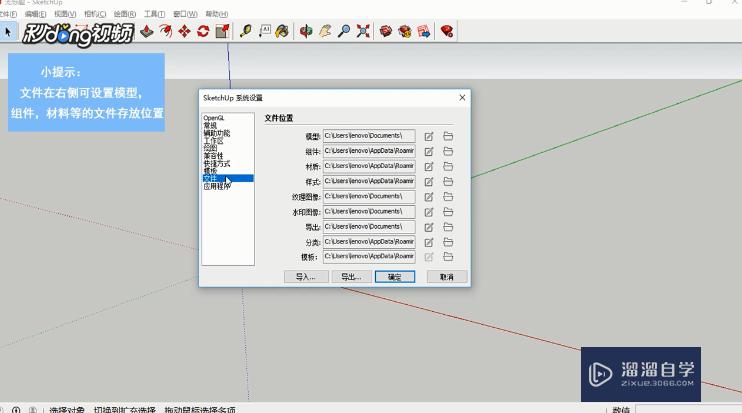Click folder icon for 水印图像 path
The width and height of the screenshot is (742, 413).
pyautogui.click(x=448, y=212)
